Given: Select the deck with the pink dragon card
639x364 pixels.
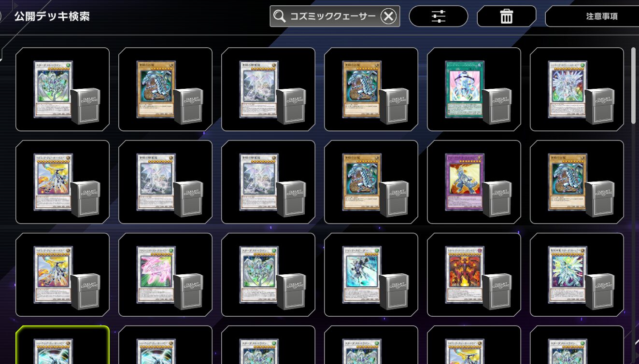Looking at the screenshot, I should [x=165, y=275].
